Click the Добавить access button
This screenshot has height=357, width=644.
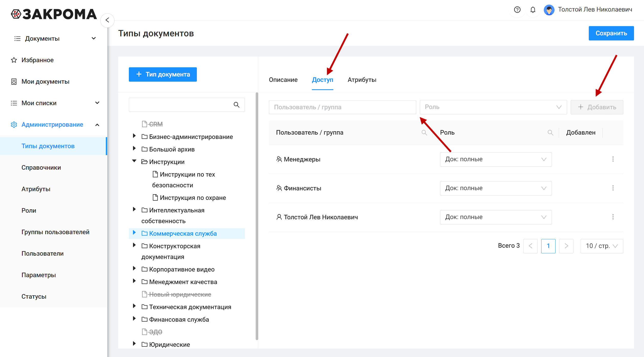pos(597,107)
